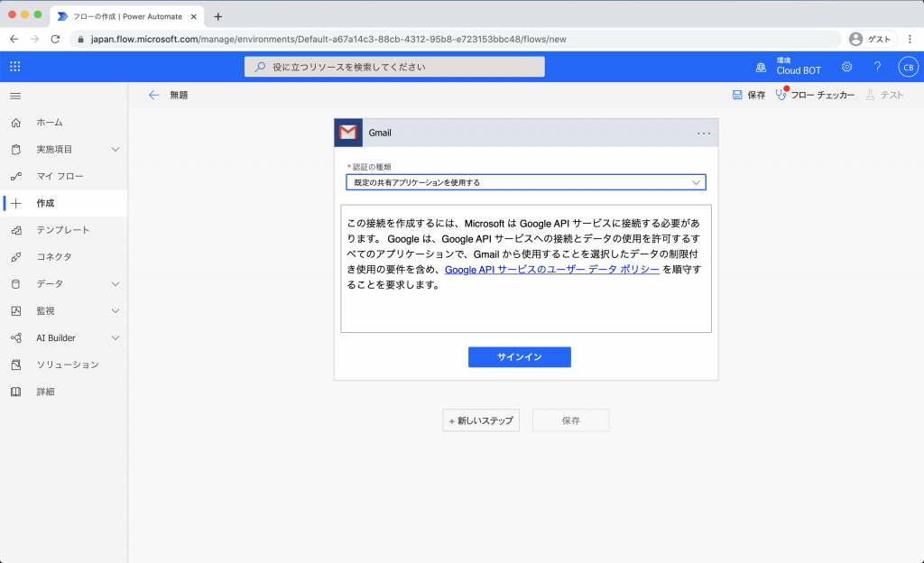
Task: Go back in browser history
Action: coord(14,39)
